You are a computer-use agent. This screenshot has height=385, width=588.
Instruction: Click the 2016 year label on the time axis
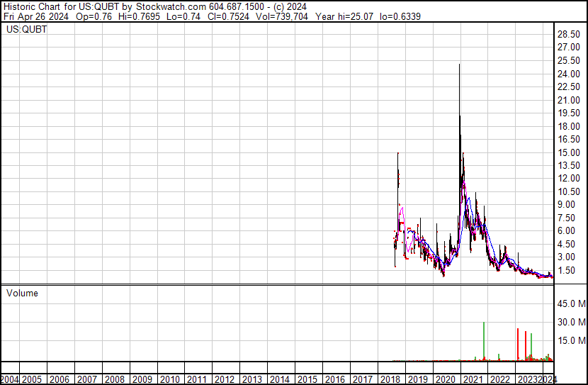(x=334, y=379)
